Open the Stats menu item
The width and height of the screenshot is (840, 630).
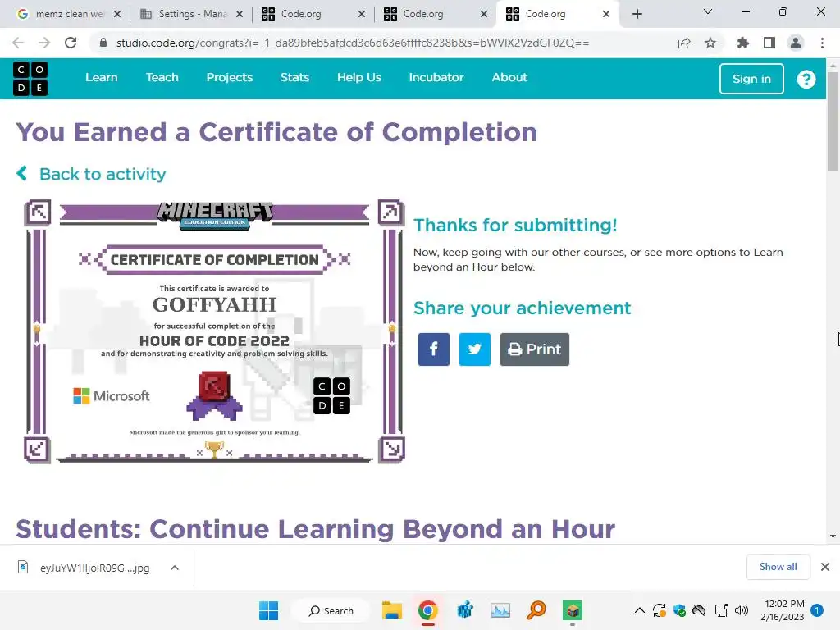click(x=294, y=77)
